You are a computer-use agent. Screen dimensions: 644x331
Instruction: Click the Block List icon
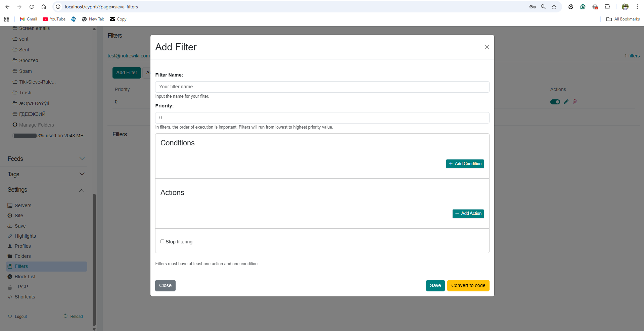click(9, 277)
